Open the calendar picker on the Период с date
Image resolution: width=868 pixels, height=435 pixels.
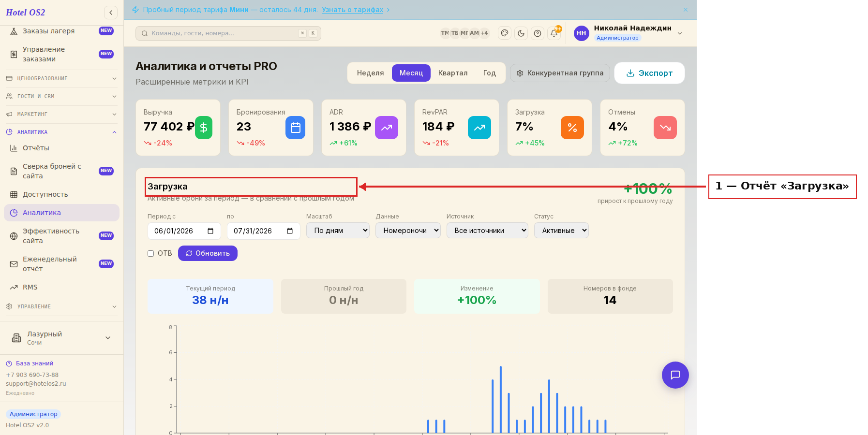[210, 231]
